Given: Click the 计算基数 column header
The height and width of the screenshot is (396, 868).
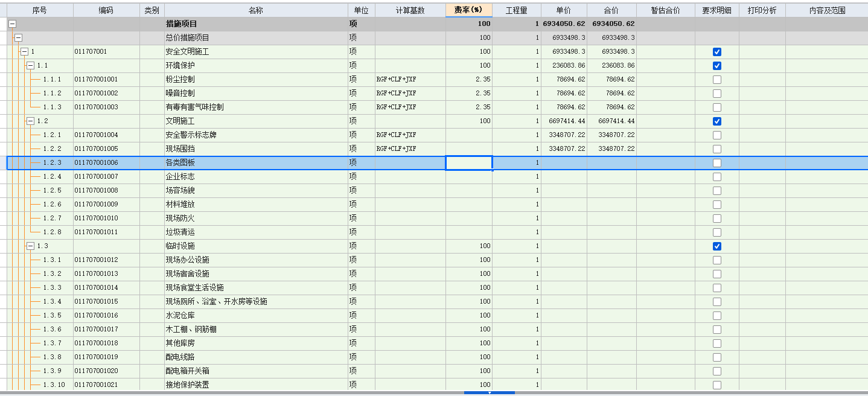Looking at the screenshot, I should 410,10.
